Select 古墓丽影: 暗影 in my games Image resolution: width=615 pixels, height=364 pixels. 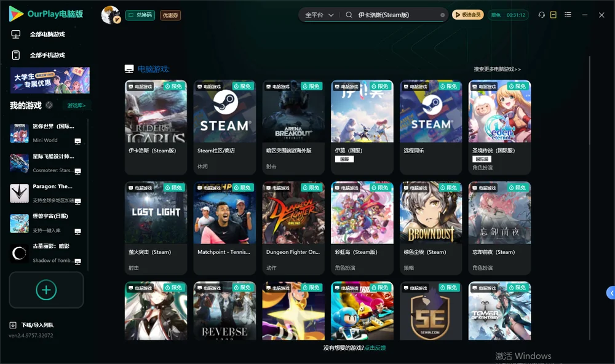coord(46,253)
